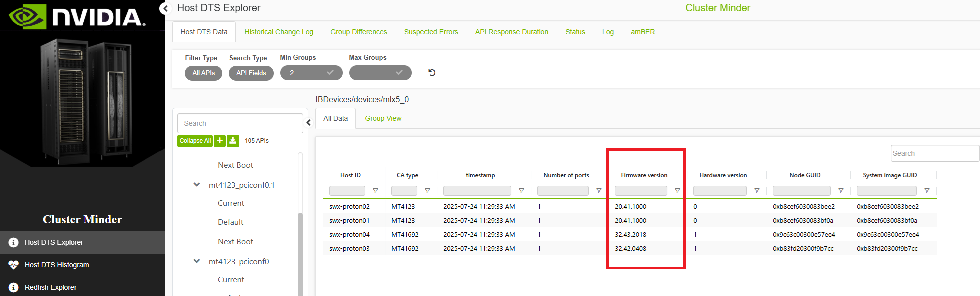
Task: Sort by the CA type column header
Action: tap(407, 175)
